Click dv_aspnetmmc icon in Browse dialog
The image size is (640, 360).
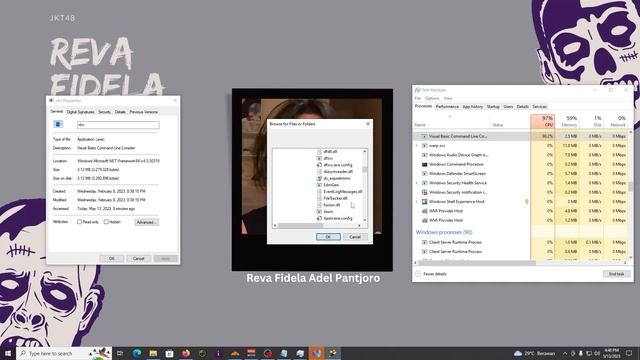[x=319, y=178]
